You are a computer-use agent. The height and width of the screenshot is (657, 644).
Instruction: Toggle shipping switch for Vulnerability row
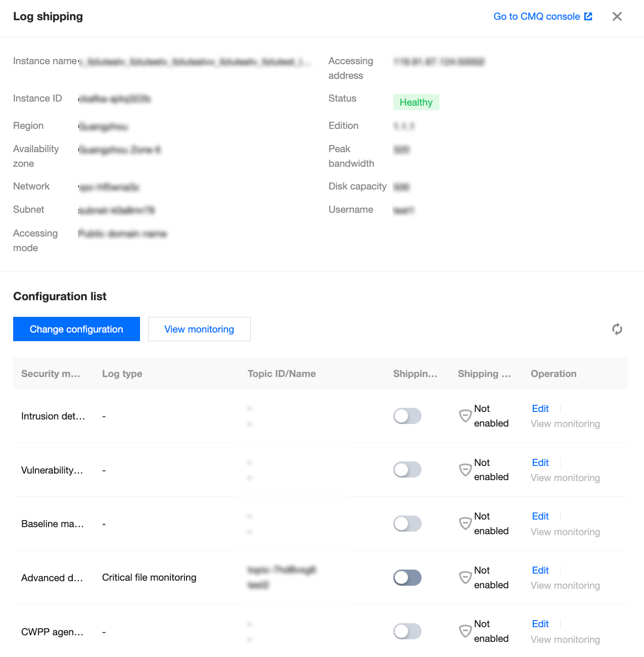407,470
